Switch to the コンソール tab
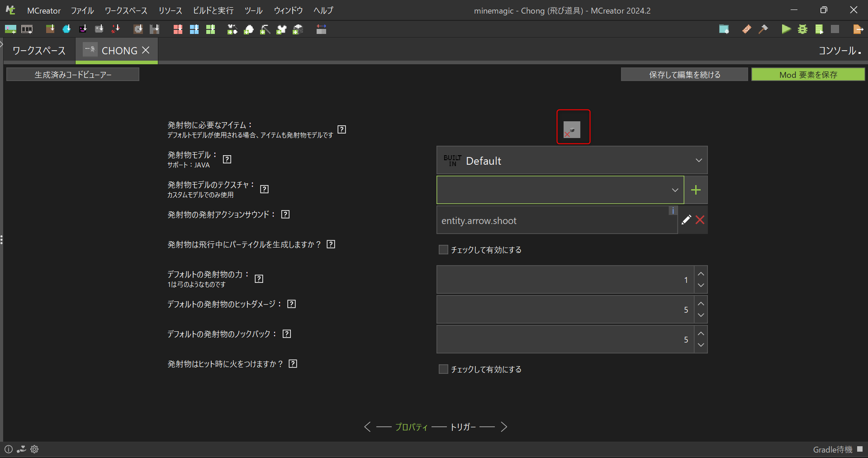Screen dimensions: 868x458 (x=840, y=51)
